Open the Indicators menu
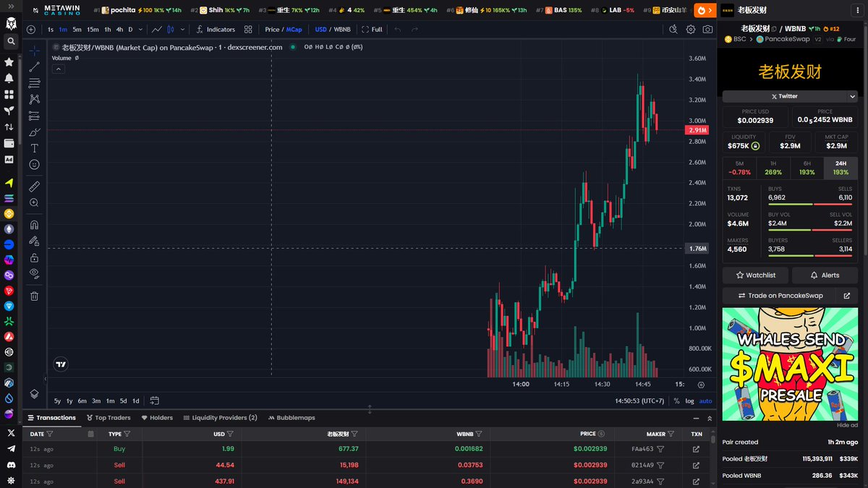This screenshot has height=488, width=868. [x=215, y=30]
